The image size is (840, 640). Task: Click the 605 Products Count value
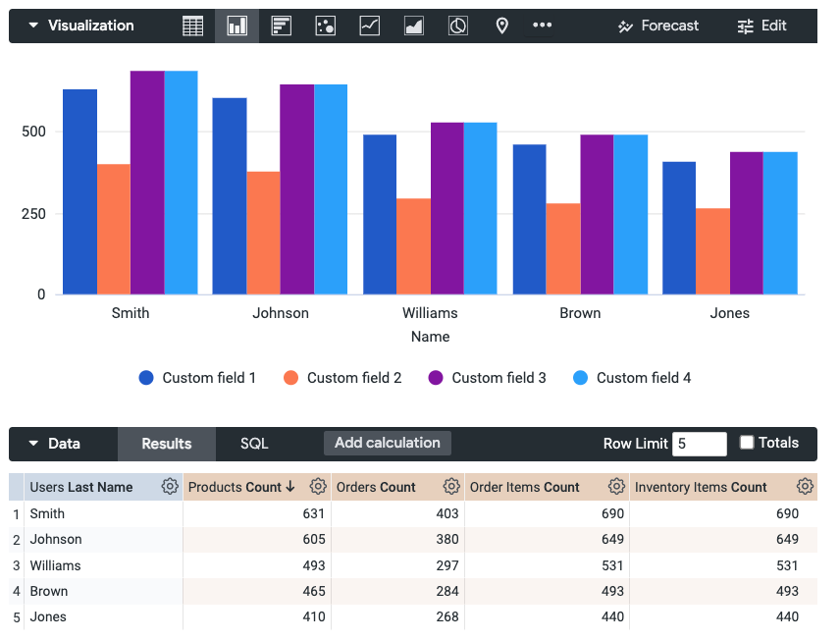[x=313, y=539]
